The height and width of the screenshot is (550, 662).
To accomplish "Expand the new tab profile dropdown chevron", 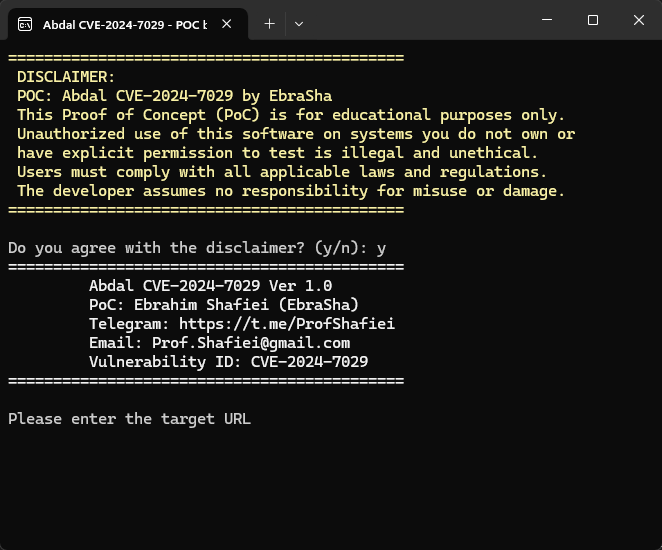I will pos(298,23).
